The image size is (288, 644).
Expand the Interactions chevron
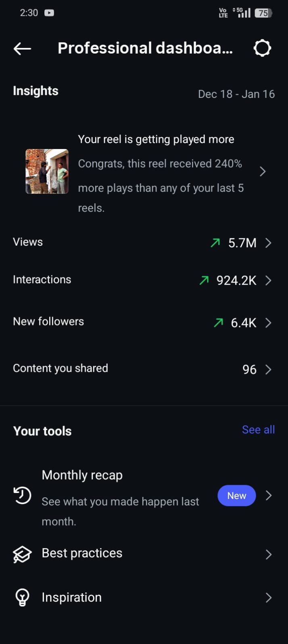(x=268, y=280)
